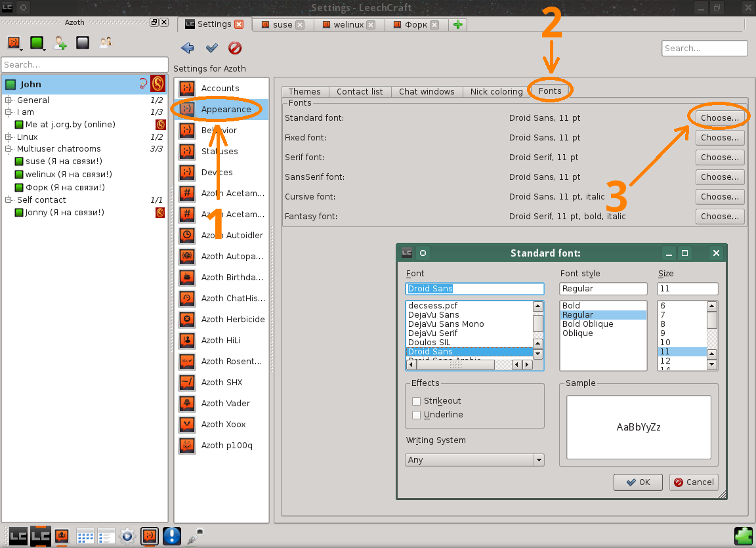
Task: Switch to the Themes tab
Action: pos(304,92)
